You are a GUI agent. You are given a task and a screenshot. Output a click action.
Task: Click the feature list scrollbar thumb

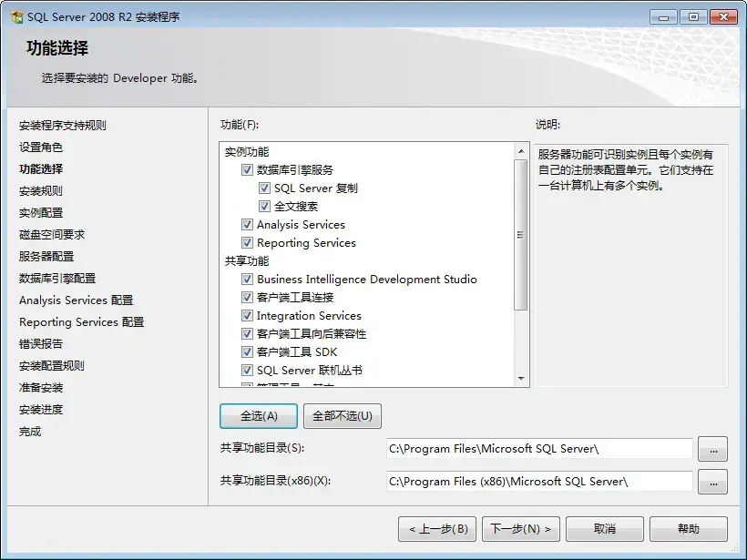click(x=521, y=235)
